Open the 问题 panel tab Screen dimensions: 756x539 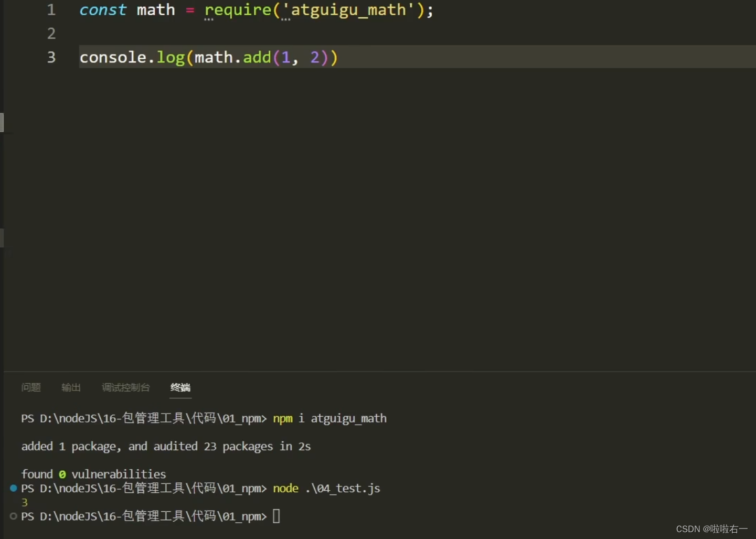click(x=31, y=387)
